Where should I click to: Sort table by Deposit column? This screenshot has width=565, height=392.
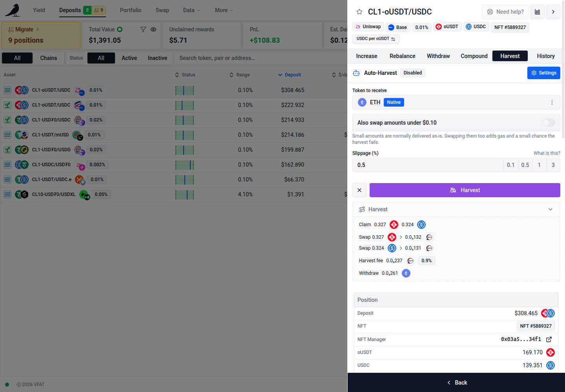290,75
